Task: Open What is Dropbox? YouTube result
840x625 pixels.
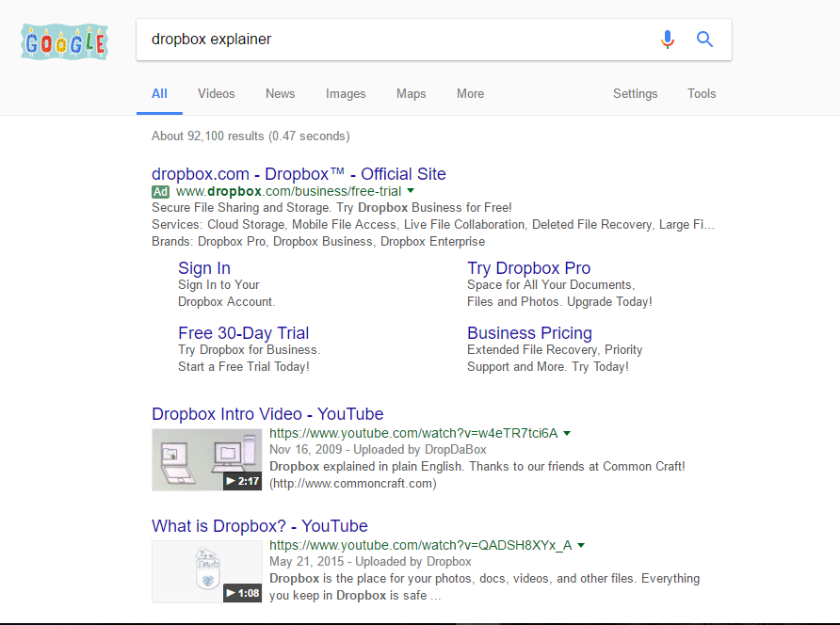Action: click(x=260, y=526)
